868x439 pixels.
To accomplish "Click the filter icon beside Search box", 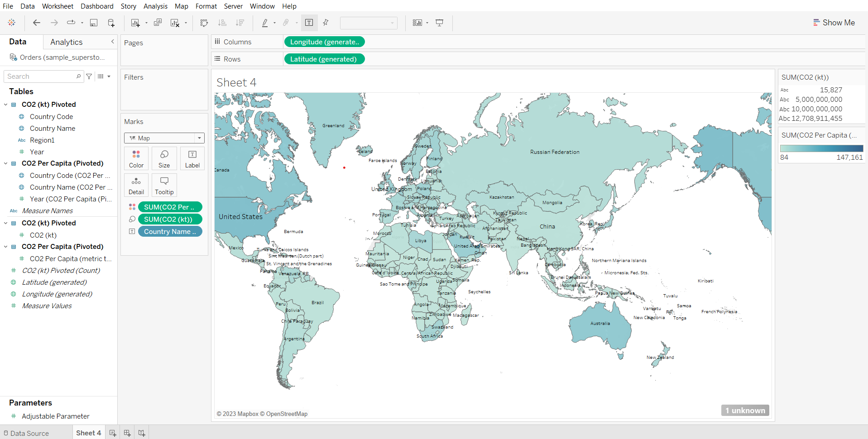I will click(x=89, y=76).
